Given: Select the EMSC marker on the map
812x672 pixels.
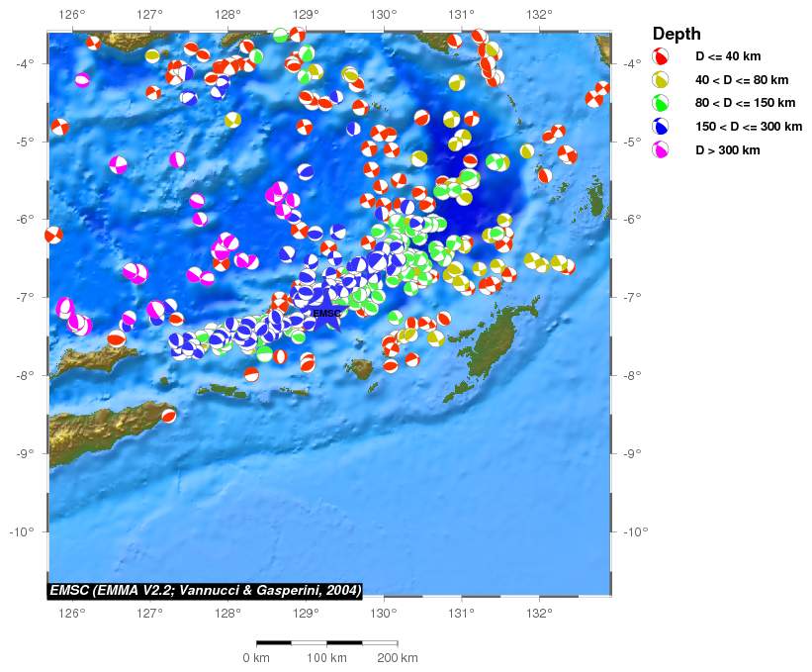Looking at the screenshot, I should (325, 314).
